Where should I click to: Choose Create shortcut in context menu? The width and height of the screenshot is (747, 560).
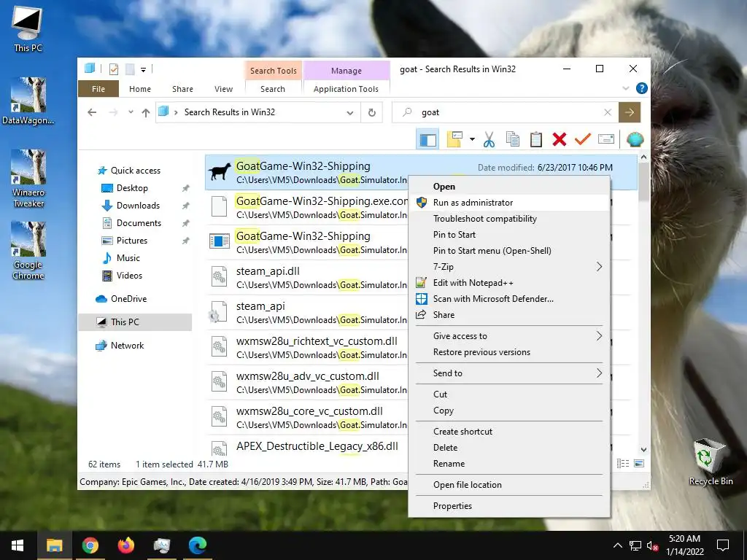click(509, 432)
